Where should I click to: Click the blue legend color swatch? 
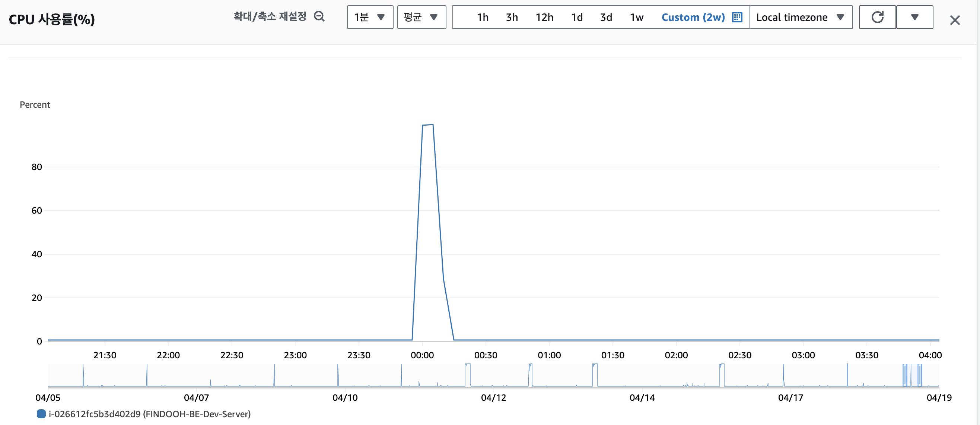(x=41, y=414)
